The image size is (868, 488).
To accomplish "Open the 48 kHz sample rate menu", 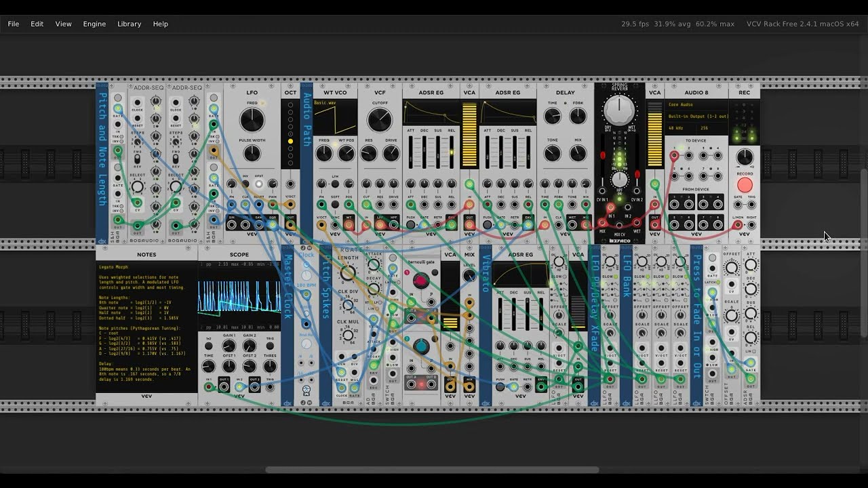I will click(681, 127).
